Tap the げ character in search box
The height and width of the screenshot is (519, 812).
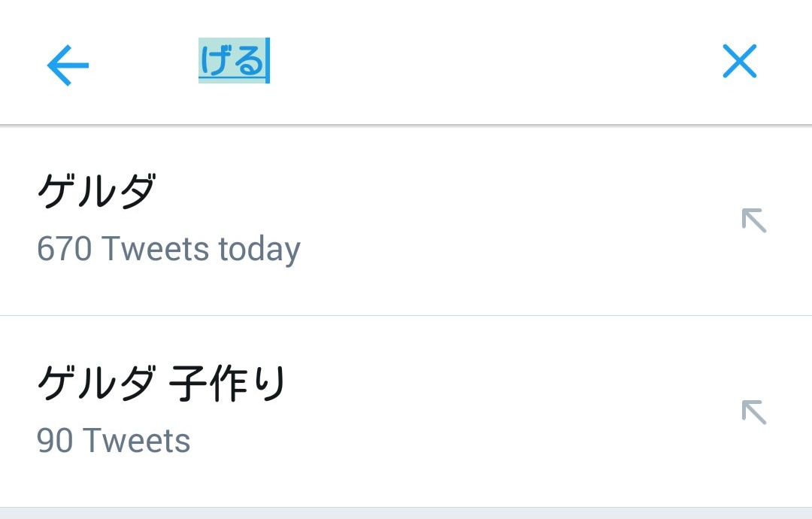215,61
